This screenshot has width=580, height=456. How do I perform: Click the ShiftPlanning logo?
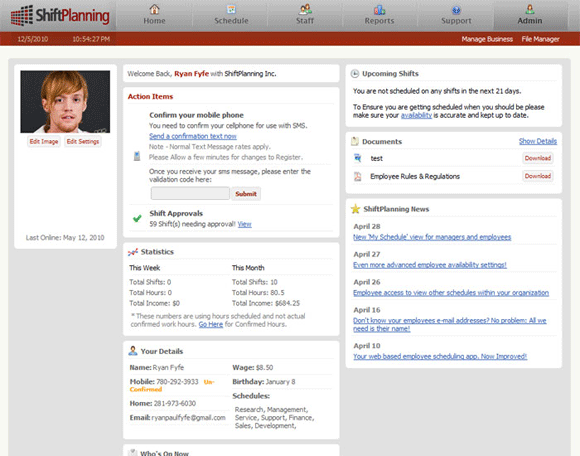60,16
